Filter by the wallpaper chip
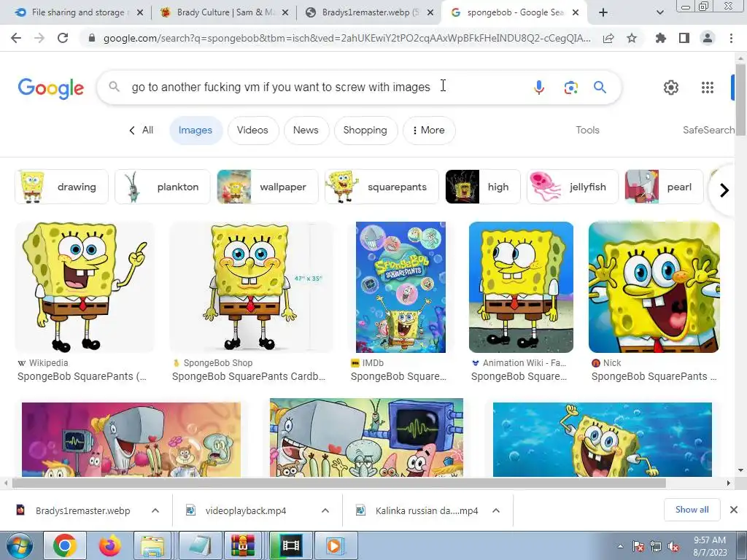The image size is (747, 560). tap(267, 187)
